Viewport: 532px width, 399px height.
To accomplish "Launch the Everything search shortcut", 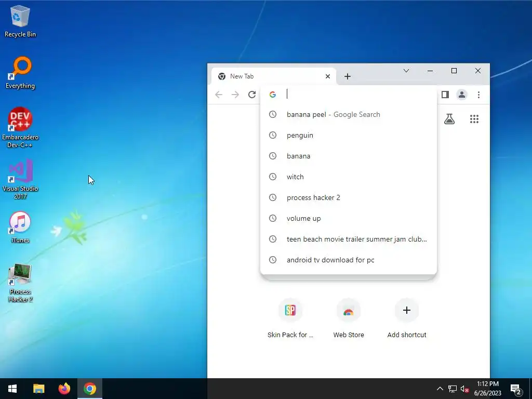I will [20, 73].
